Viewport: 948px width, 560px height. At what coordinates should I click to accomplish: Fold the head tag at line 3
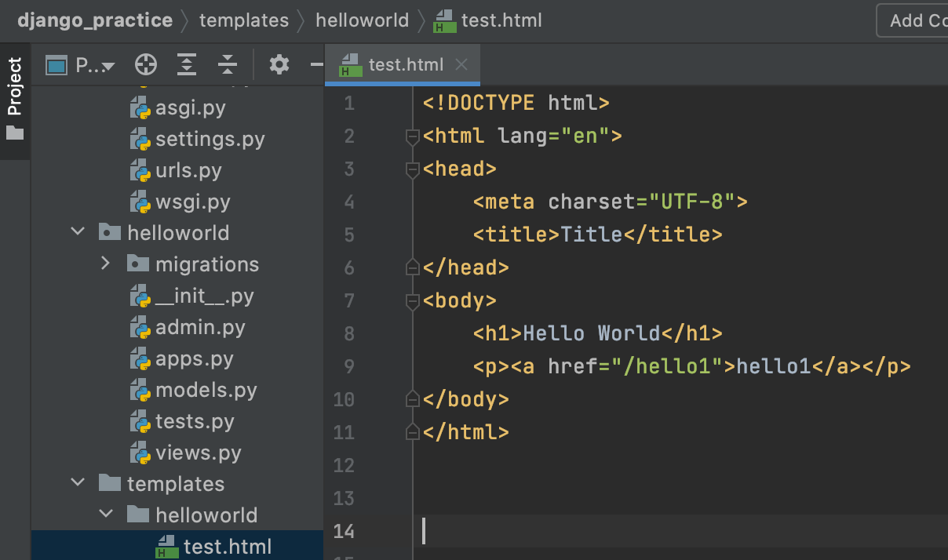pos(412,170)
